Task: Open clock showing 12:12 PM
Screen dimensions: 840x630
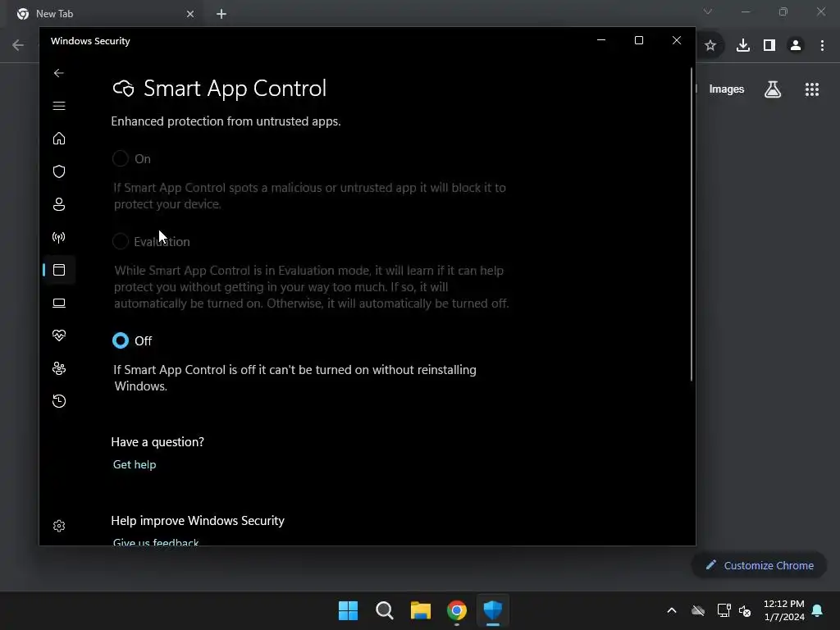Action: tap(783, 610)
